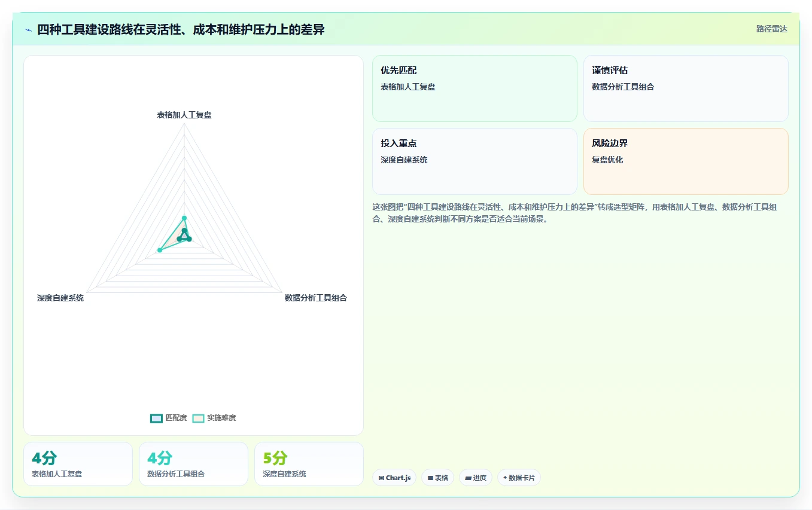Click the 4分 表格加人工复盘 score card
Viewport: 812px width, 510px height.
click(78, 464)
